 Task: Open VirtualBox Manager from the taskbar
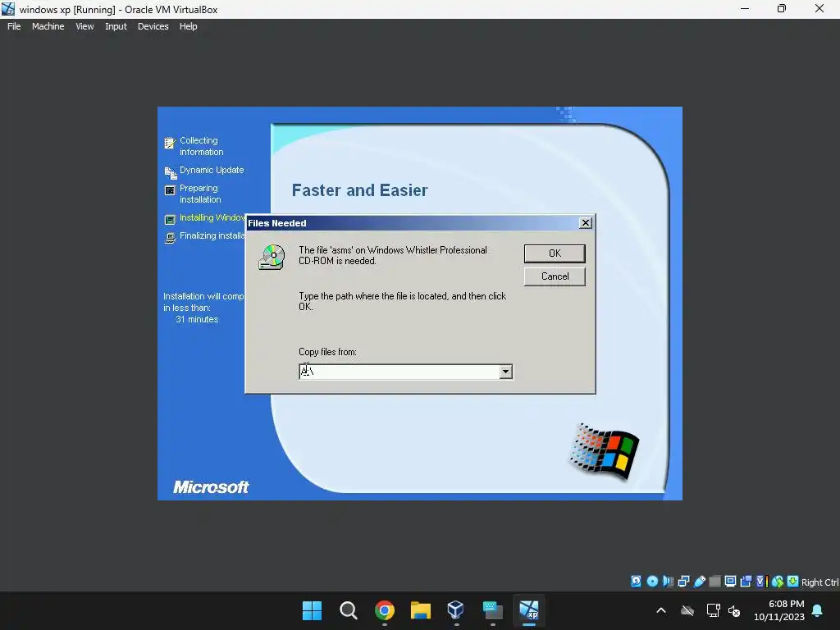coord(456,610)
